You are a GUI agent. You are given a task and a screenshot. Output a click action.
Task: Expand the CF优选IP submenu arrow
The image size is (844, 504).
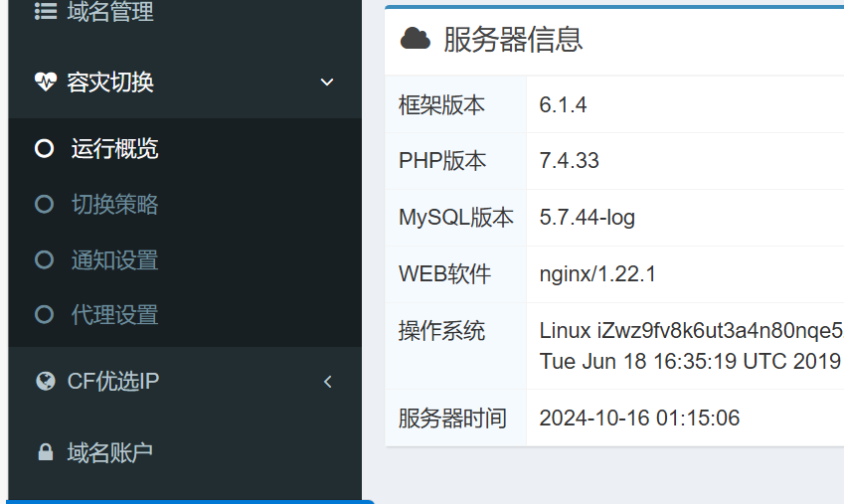point(327,381)
